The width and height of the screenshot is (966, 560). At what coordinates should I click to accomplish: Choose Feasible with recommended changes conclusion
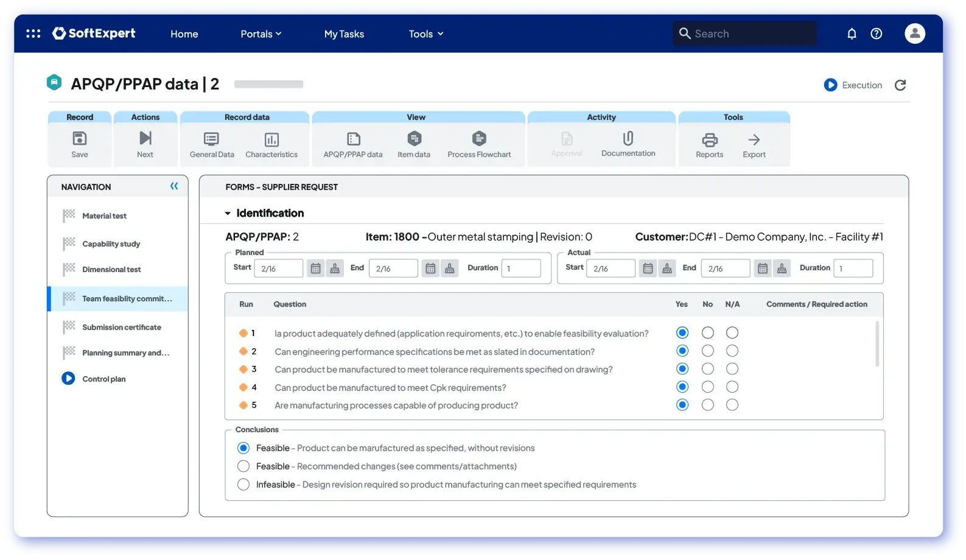[x=243, y=466]
